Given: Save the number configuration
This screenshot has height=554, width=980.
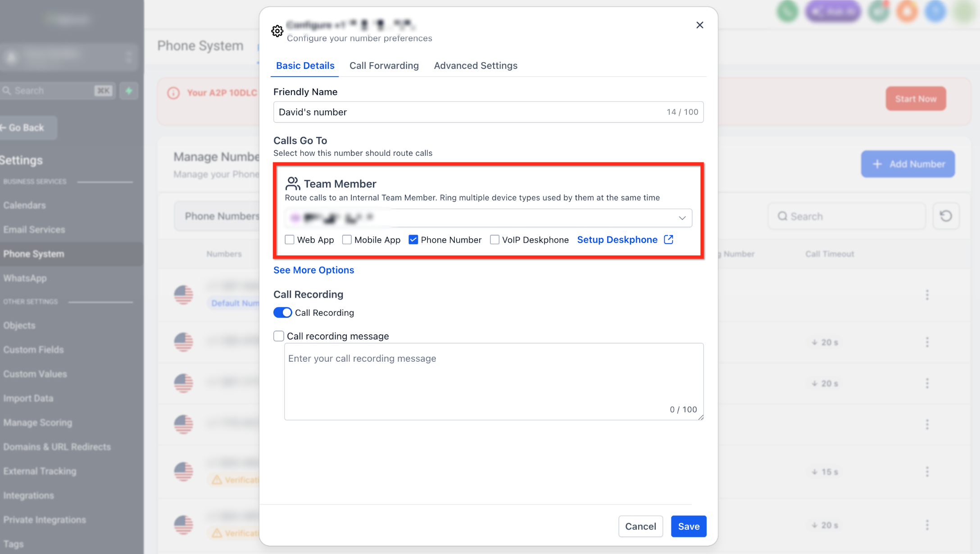Looking at the screenshot, I should coord(689,527).
